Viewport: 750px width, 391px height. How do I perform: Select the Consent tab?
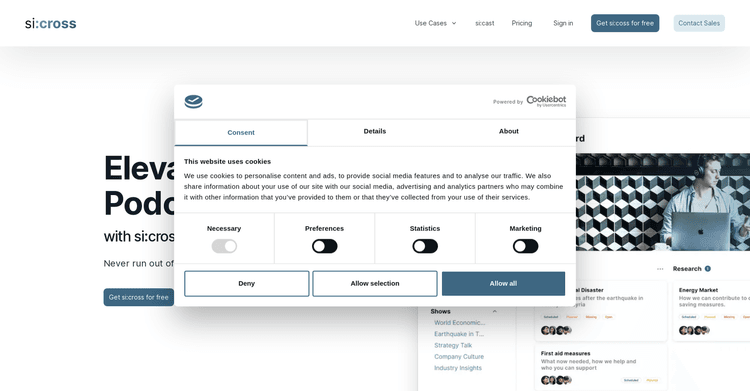pyautogui.click(x=241, y=133)
